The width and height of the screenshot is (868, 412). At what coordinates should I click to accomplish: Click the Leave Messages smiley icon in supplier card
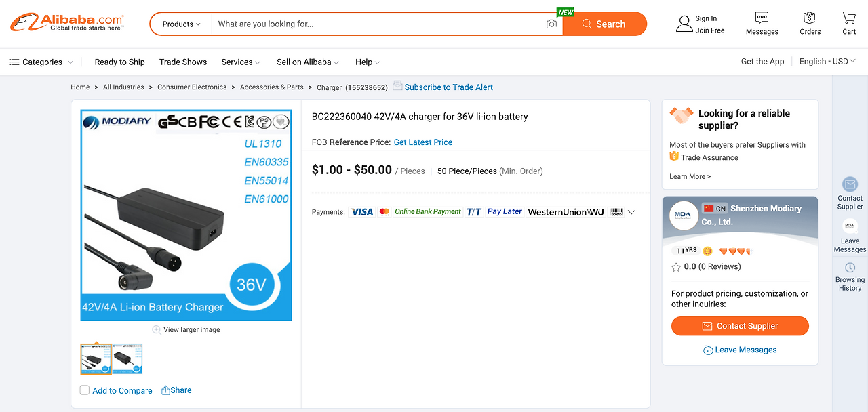point(708,350)
